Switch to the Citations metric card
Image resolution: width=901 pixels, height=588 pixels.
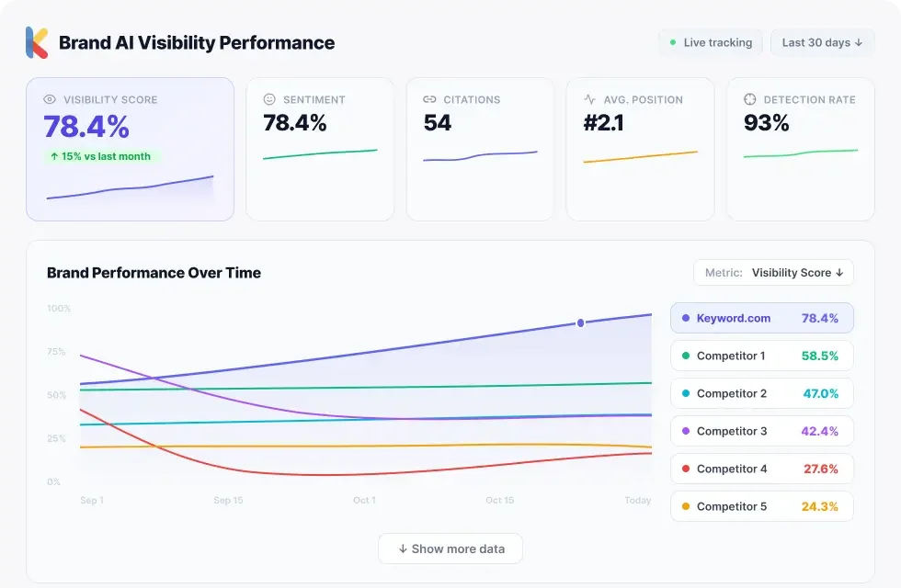480,149
